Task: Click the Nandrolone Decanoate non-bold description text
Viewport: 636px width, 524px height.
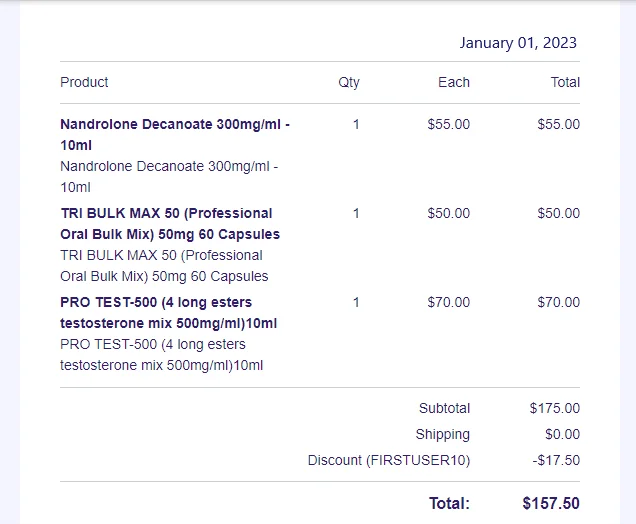Action: pos(169,177)
